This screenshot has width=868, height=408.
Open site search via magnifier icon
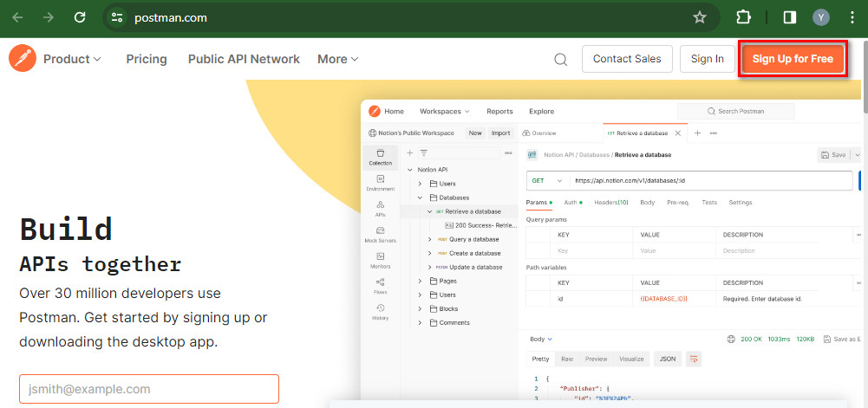coord(561,59)
